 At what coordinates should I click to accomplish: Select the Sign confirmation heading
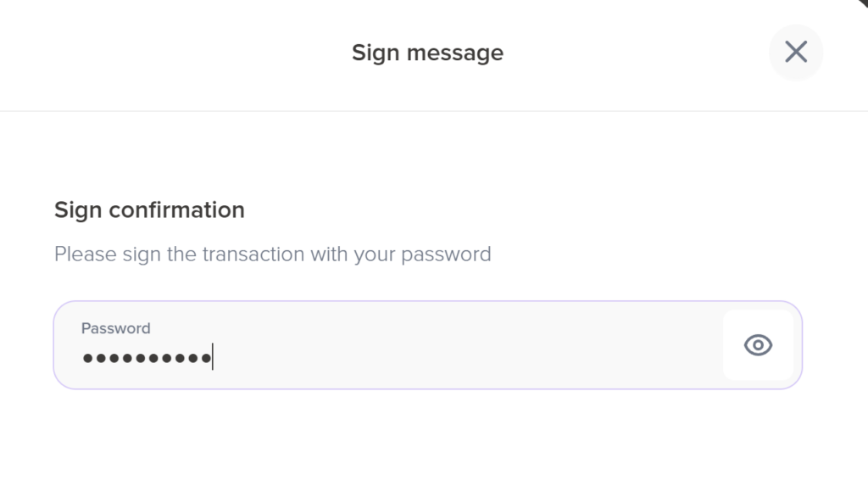(149, 210)
